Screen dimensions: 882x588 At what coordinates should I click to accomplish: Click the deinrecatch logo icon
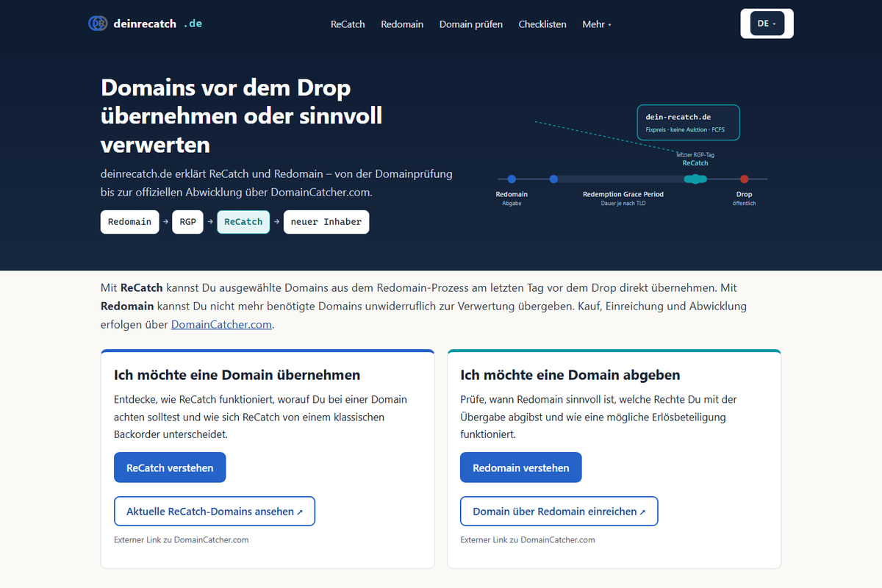[98, 24]
